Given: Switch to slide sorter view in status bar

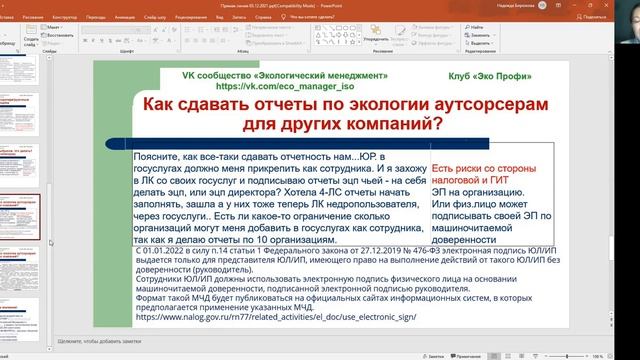Looking at the screenshot, I should tap(508, 356).
